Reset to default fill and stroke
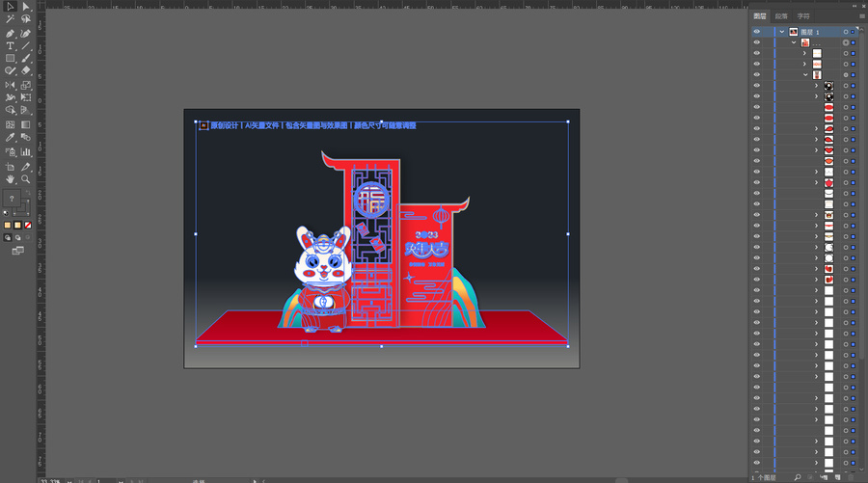The width and height of the screenshot is (868, 483). [6, 213]
